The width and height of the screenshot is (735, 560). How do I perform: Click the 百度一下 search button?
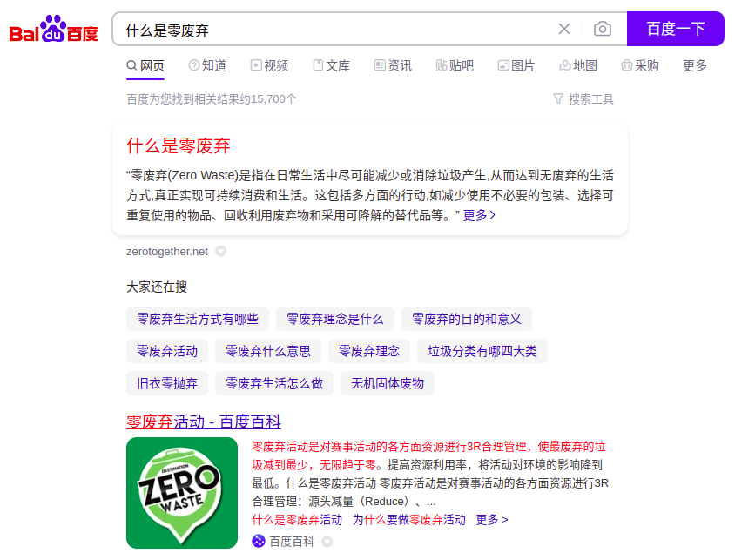point(676,29)
